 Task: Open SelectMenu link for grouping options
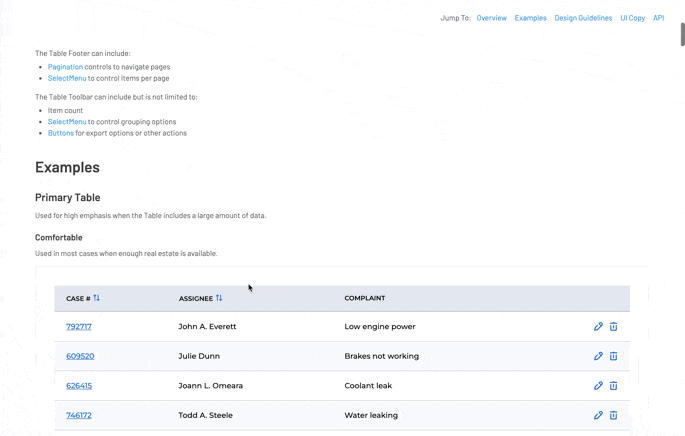click(x=67, y=121)
